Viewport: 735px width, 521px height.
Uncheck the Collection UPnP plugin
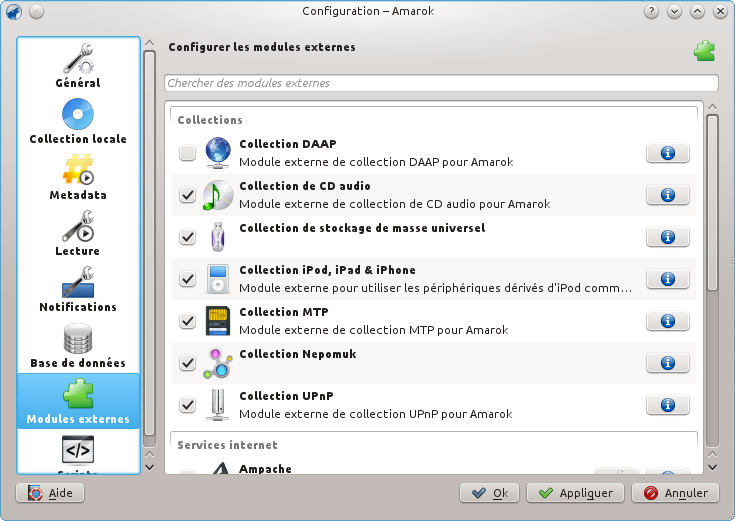click(188, 405)
